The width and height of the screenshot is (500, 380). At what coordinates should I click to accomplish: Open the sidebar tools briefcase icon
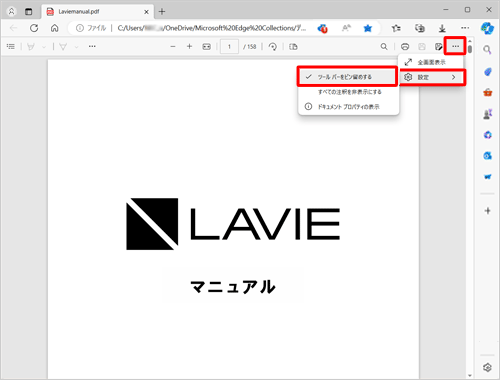(x=488, y=92)
